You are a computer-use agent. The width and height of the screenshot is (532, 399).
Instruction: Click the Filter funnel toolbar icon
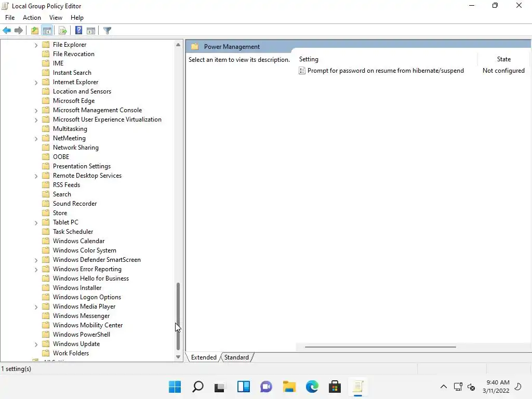[x=107, y=31]
